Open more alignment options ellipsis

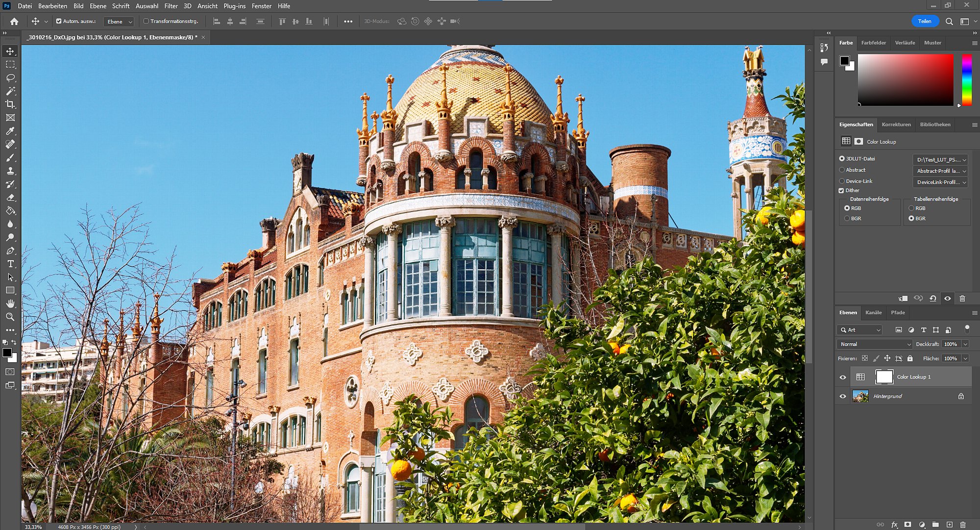point(348,22)
